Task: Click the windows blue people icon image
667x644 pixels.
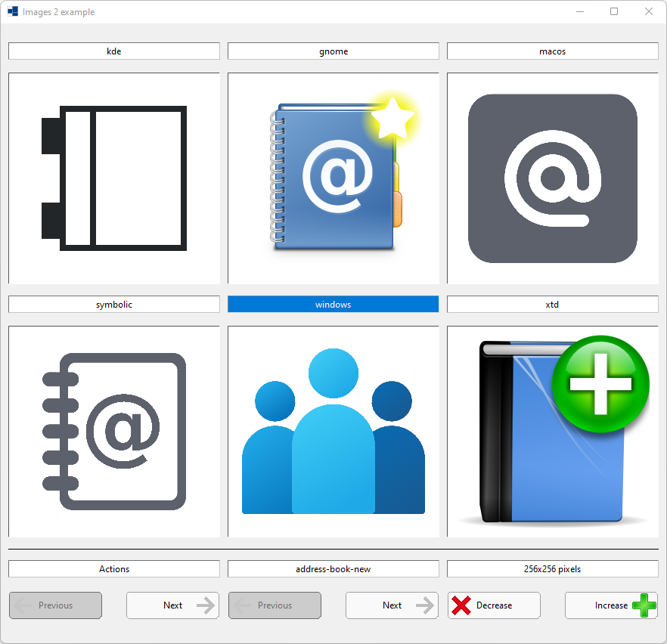Action: tap(333, 432)
